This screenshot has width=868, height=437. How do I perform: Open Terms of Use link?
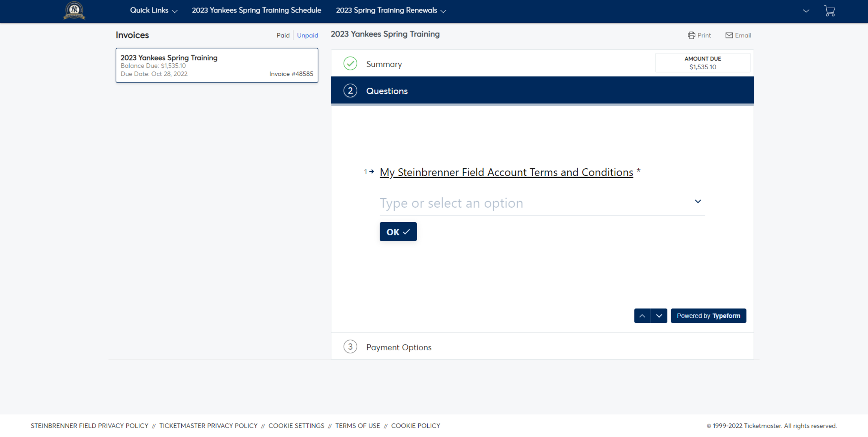click(x=358, y=426)
